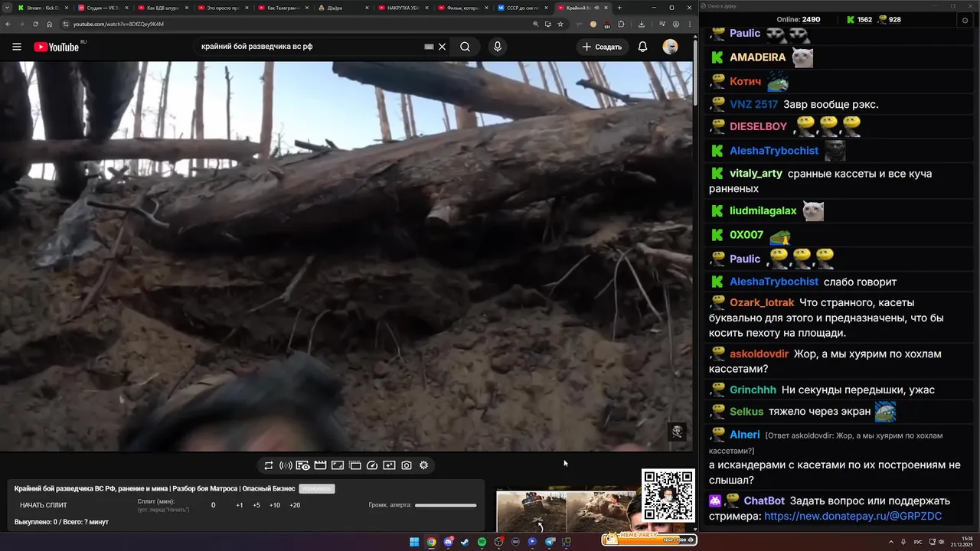This screenshot has height=551, width=980.
Task: Click the QR code overlay image
Action: coord(668,495)
